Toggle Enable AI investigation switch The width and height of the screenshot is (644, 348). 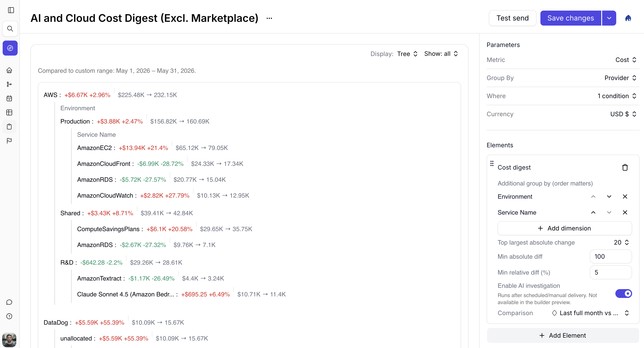point(624,294)
